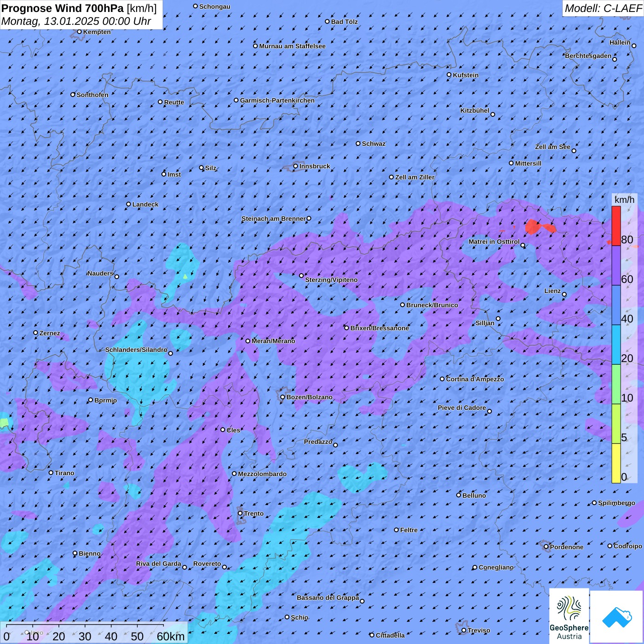Click the 'Predazzo' label
Screen dimensions: 644x644
click(x=318, y=442)
